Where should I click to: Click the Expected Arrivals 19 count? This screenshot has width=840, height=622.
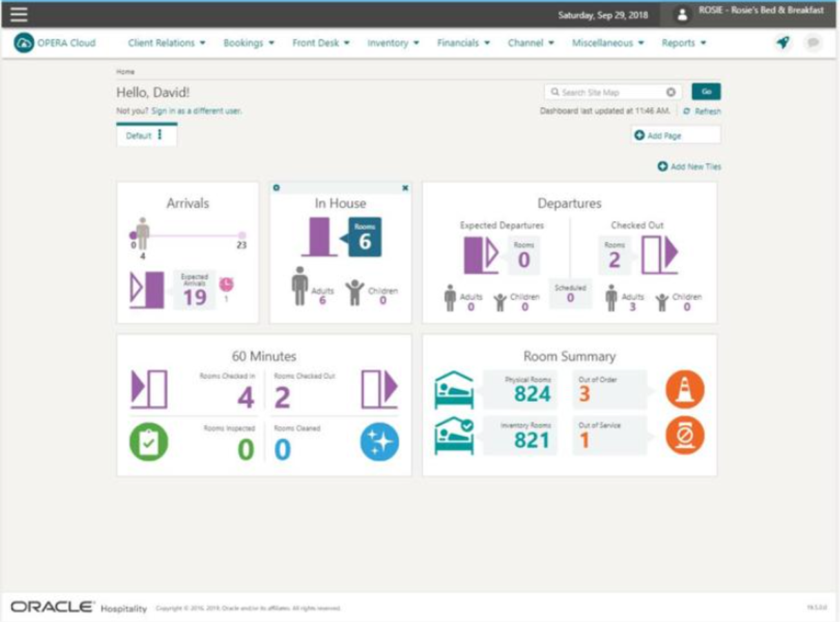(x=195, y=297)
